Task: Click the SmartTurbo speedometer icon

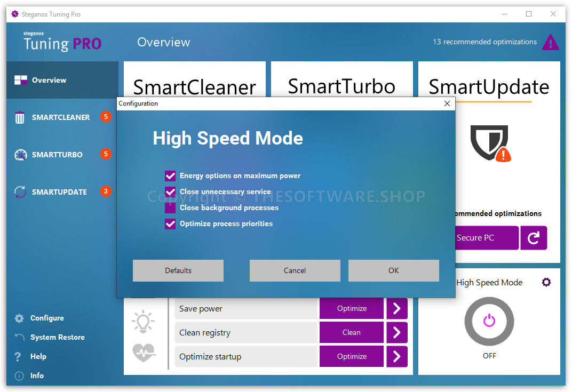Action: click(20, 155)
